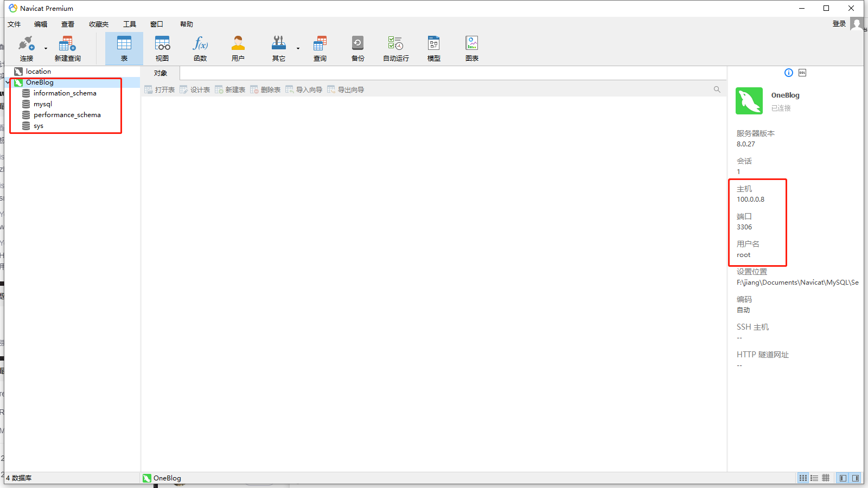
Task: Switch to View (视图) objects
Action: click(x=162, y=48)
